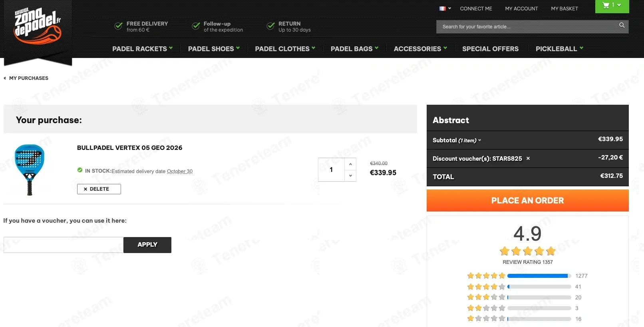Image resolution: width=644 pixels, height=327 pixels.
Task: Expand the Padel Shoes menu
Action: (214, 49)
